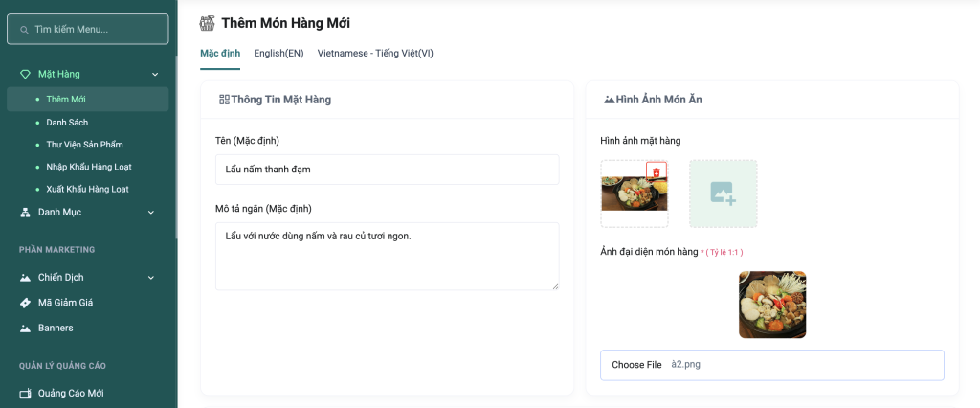
Task: Click the Quảng Cáo Mới ad icon
Action: [x=25, y=394]
